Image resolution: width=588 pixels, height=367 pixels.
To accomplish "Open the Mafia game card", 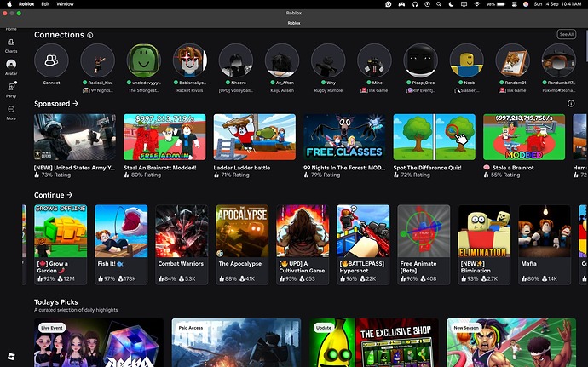I will (x=545, y=244).
